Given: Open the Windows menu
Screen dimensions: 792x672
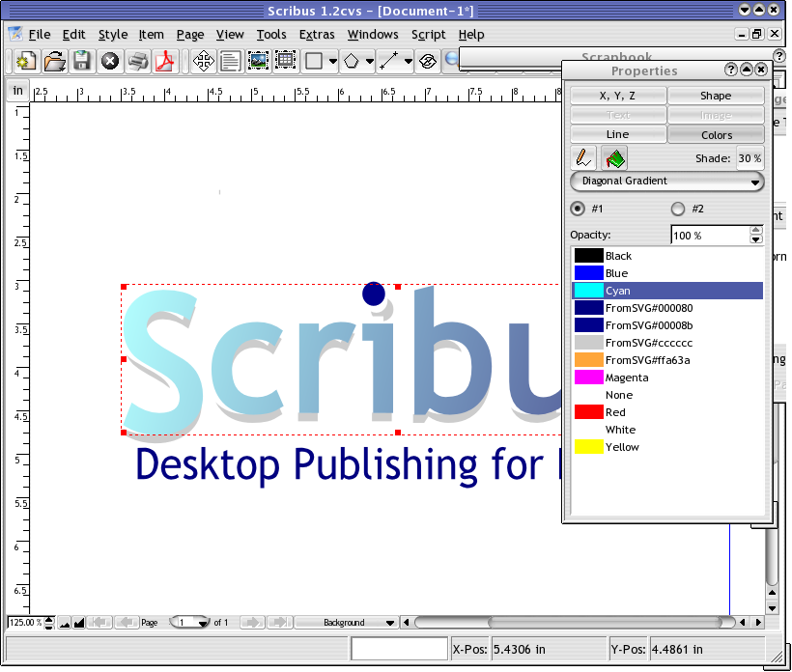Looking at the screenshot, I should coord(373,35).
